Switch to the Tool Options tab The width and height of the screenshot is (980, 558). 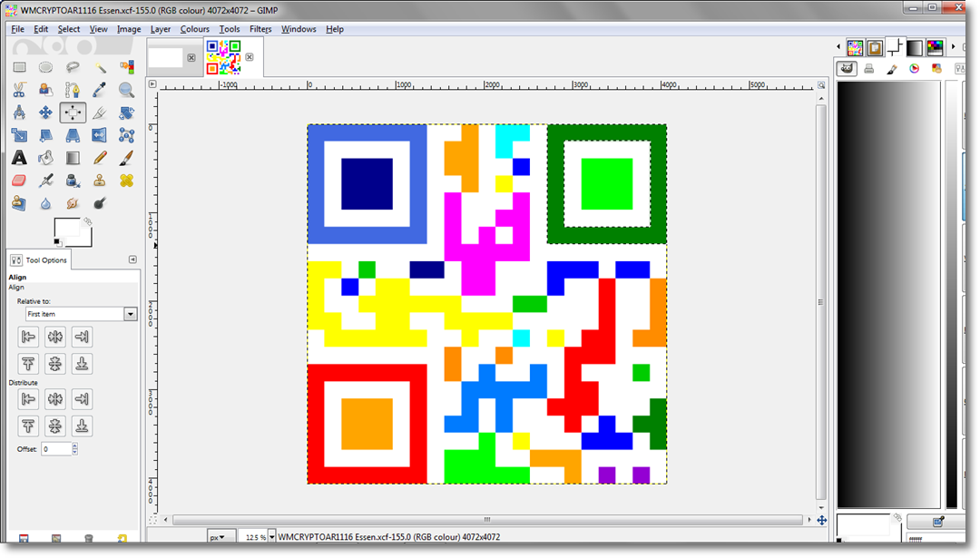(x=39, y=259)
